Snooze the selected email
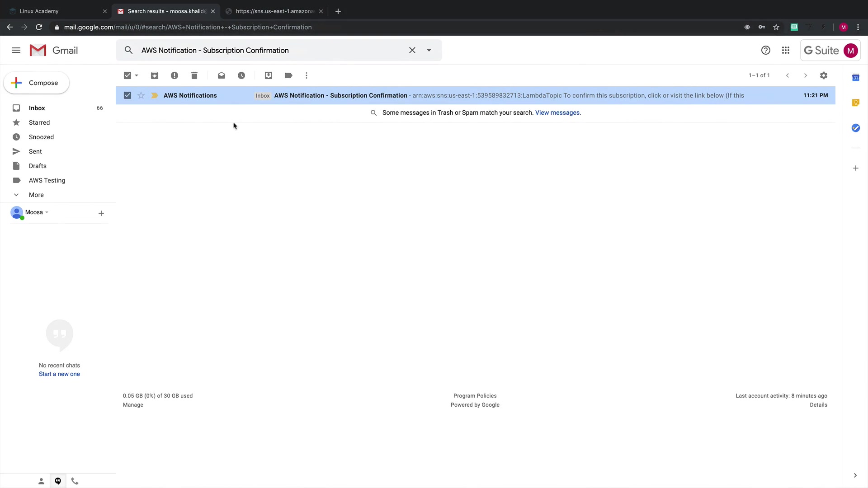Screen dimensions: 868x488 [241, 75]
